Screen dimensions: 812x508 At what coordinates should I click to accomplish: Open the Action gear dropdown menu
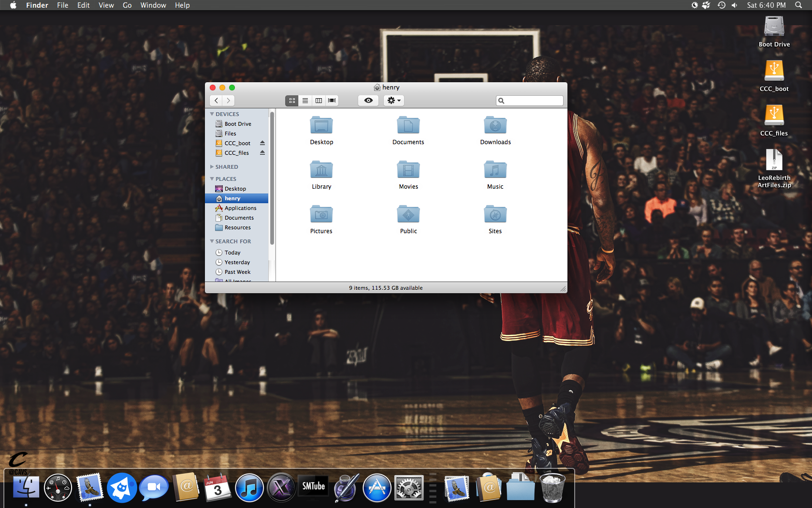coord(394,100)
